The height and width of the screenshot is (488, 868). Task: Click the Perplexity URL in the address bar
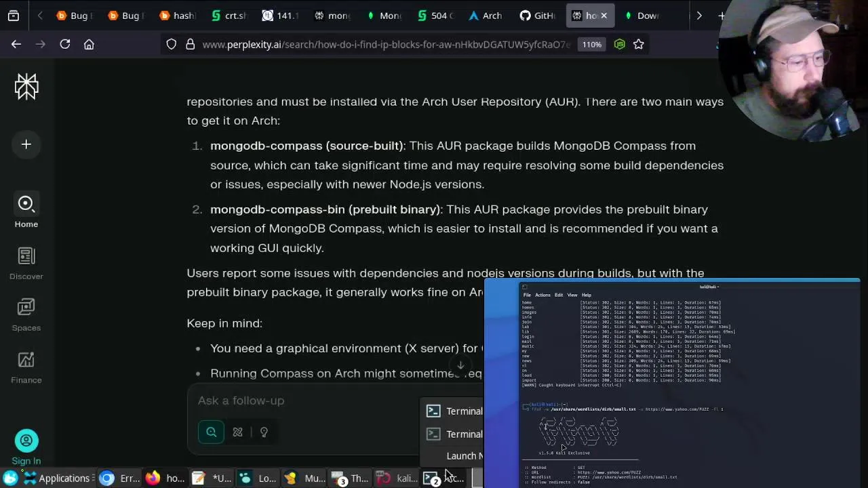(x=387, y=44)
